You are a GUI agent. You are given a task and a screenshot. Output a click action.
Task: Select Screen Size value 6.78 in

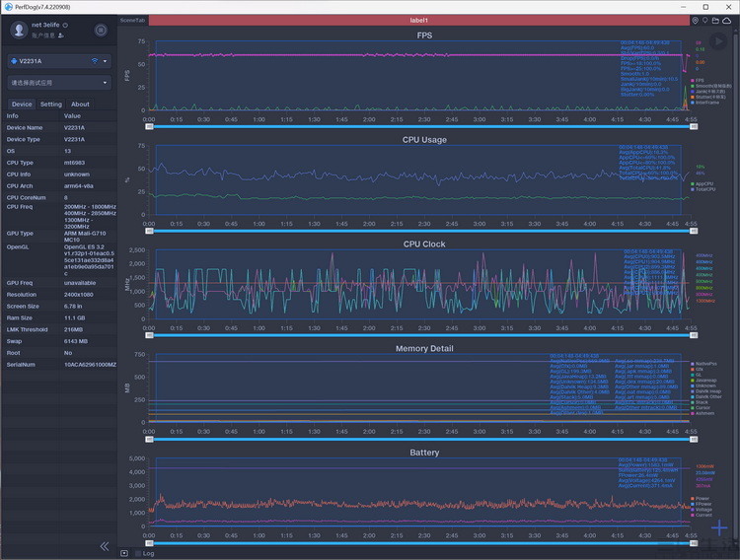[73, 307]
